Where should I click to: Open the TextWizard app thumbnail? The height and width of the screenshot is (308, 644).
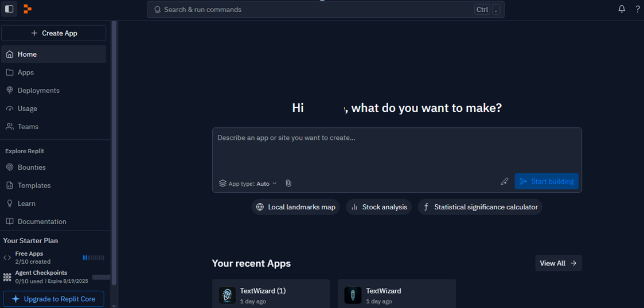click(353, 295)
